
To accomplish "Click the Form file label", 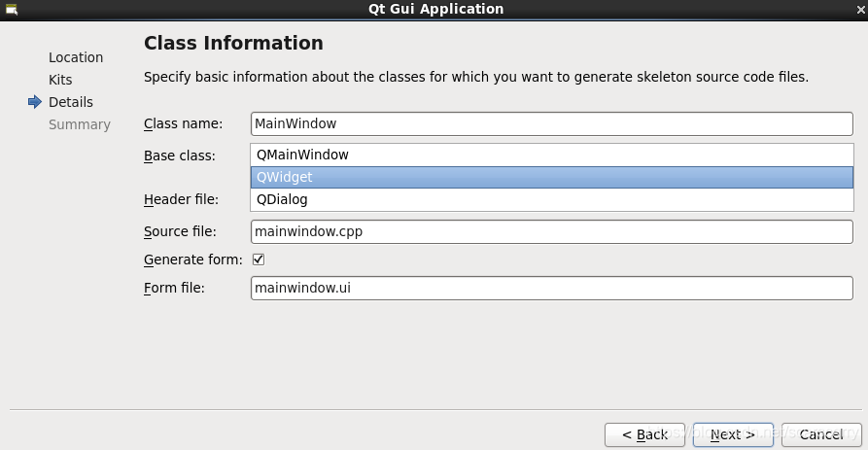I will (174, 288).
